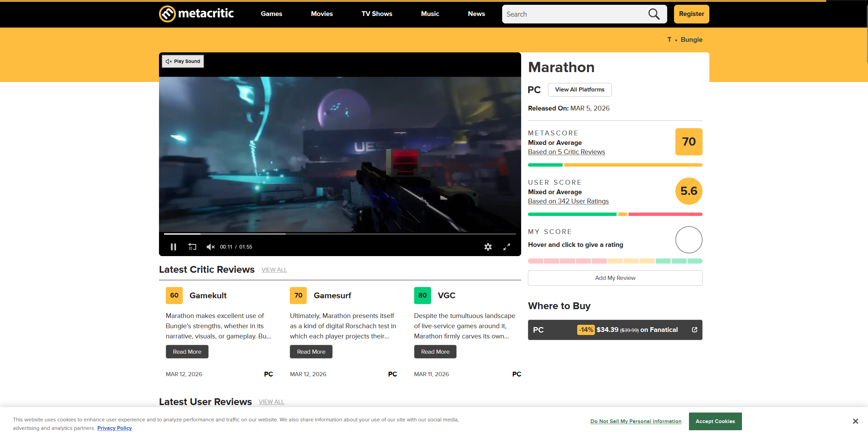Click the search input field
The width and height of the screenshot is (868, 436).
pos(574,14)
